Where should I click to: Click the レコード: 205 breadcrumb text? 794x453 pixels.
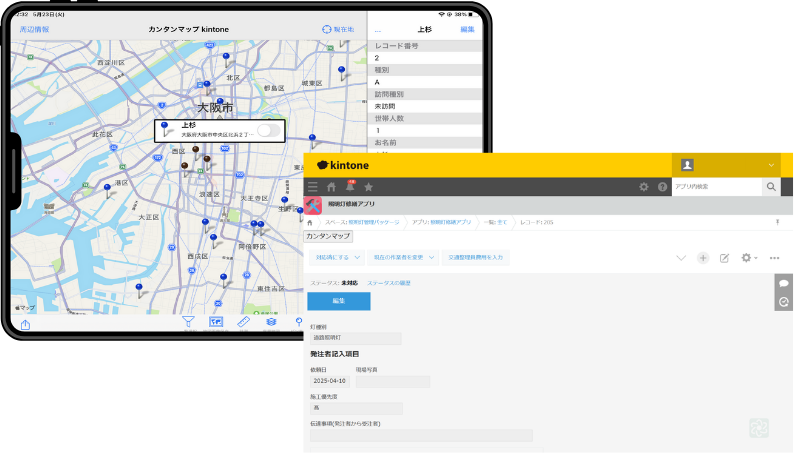tap(537, 222)
